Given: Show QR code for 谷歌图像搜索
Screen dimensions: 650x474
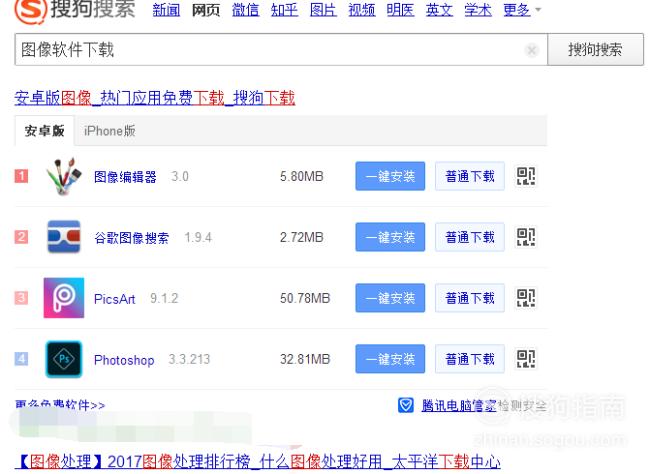Looking at the screenshot, I should tap(526, 237).
